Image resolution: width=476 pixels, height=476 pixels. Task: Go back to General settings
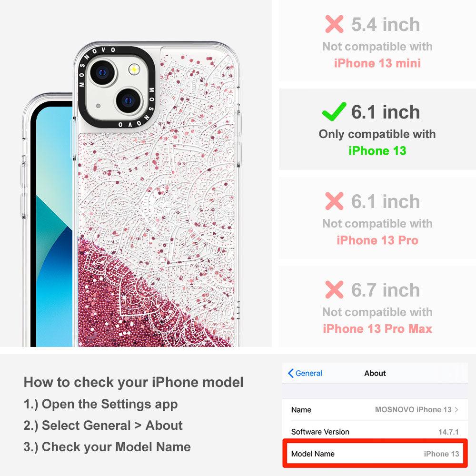click(305, 373)
